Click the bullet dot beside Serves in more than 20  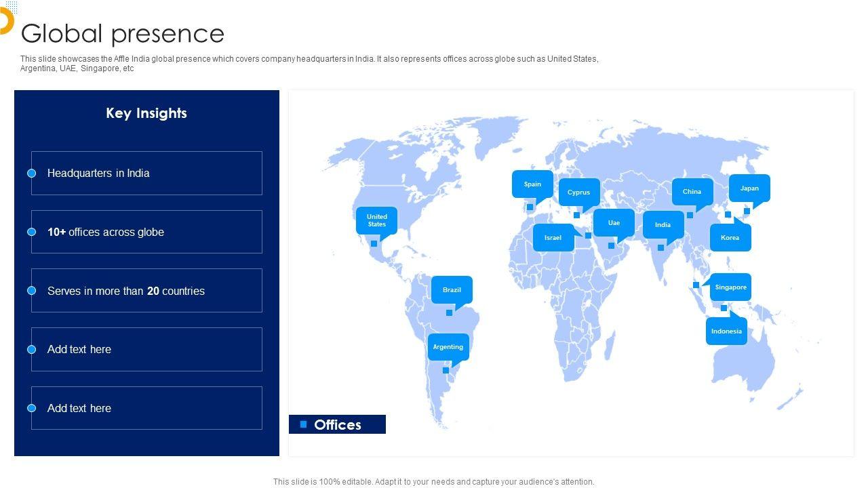(31, 291)
